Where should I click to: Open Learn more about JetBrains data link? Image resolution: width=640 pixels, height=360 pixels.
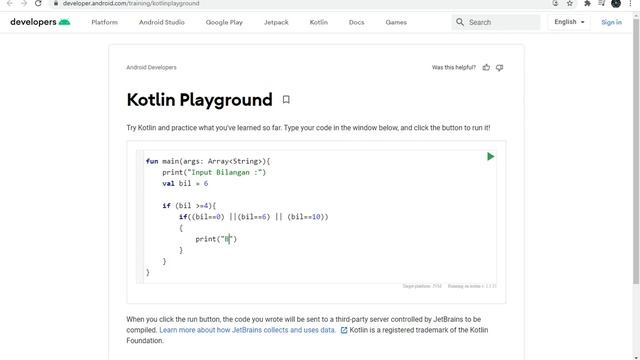[247, 330]
